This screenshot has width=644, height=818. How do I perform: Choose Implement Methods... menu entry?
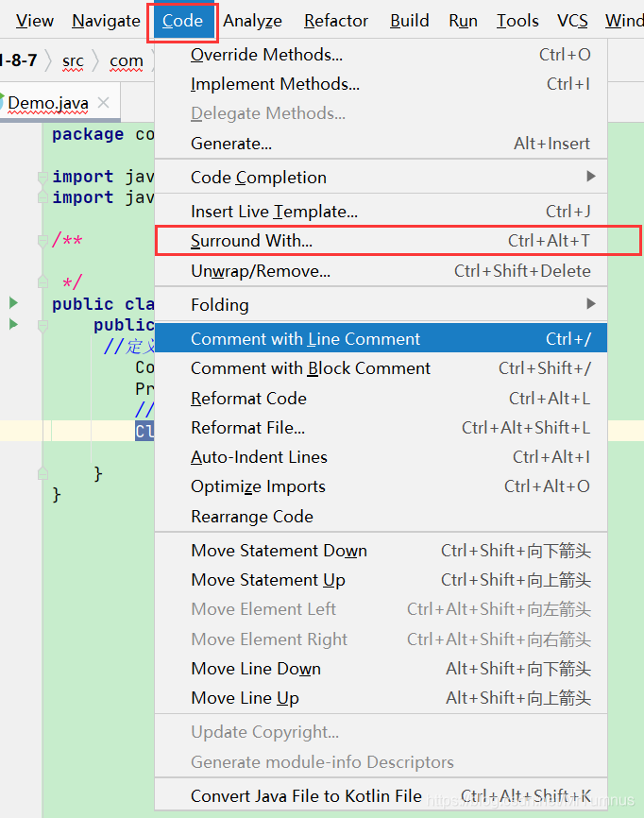[x=381, y=84]
